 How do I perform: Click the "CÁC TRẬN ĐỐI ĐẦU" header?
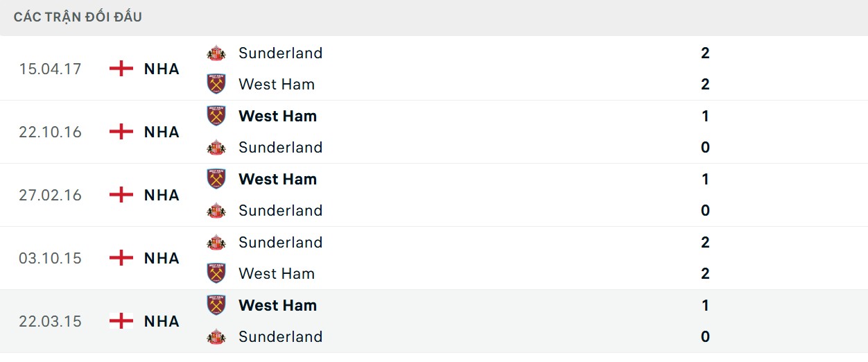tap(78, 17)
